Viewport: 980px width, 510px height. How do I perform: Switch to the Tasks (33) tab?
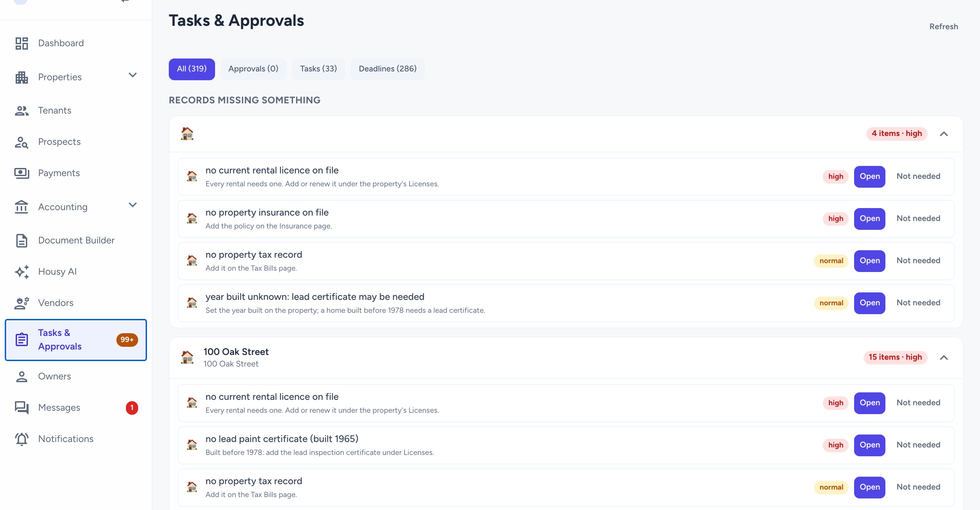318,69
